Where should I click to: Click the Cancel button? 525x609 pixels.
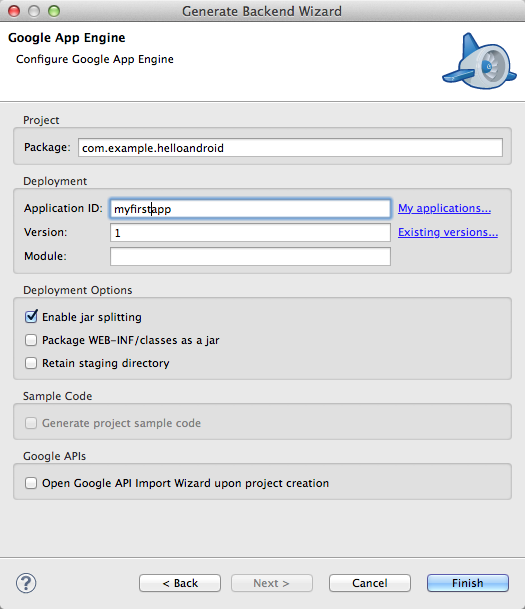pos(370,583)
